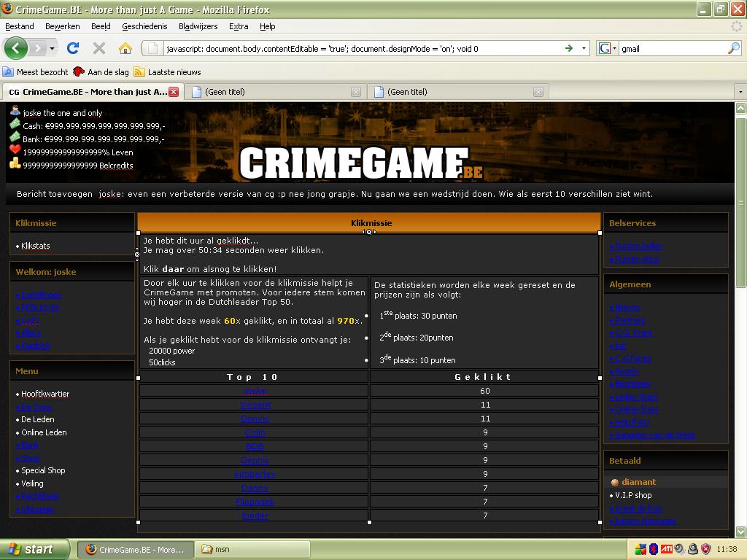747x560 pixels.
Task: Click Bericht toevoegen
Action: [54, 194]
